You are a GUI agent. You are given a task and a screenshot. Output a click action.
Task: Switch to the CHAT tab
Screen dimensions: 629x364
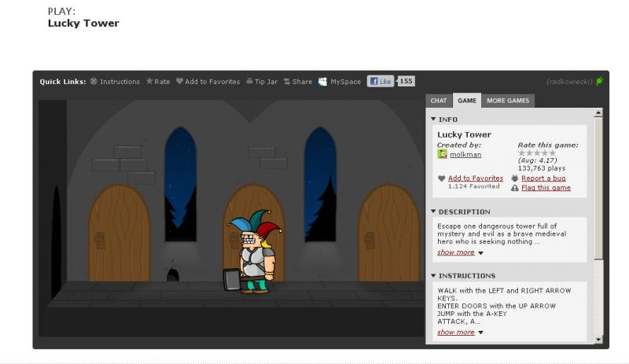439,101
